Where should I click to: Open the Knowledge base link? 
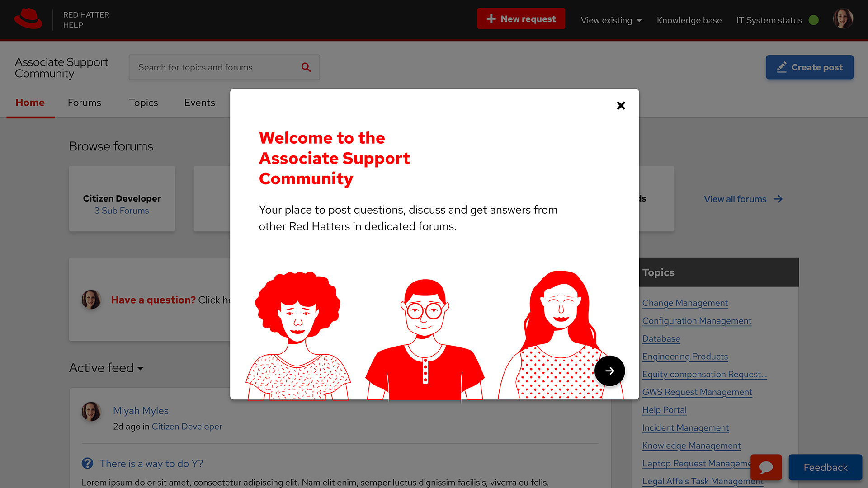[x=689, y=20]
